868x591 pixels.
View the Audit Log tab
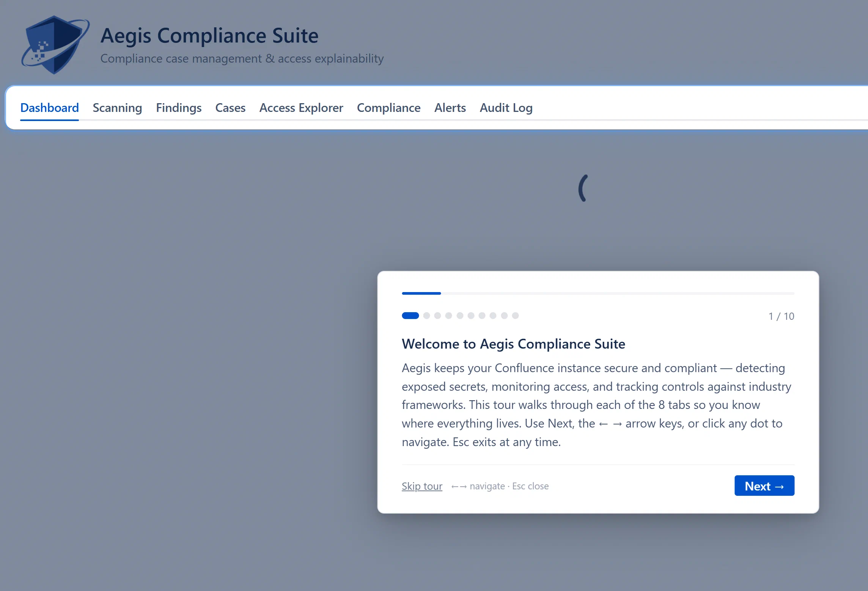[506, 108]
